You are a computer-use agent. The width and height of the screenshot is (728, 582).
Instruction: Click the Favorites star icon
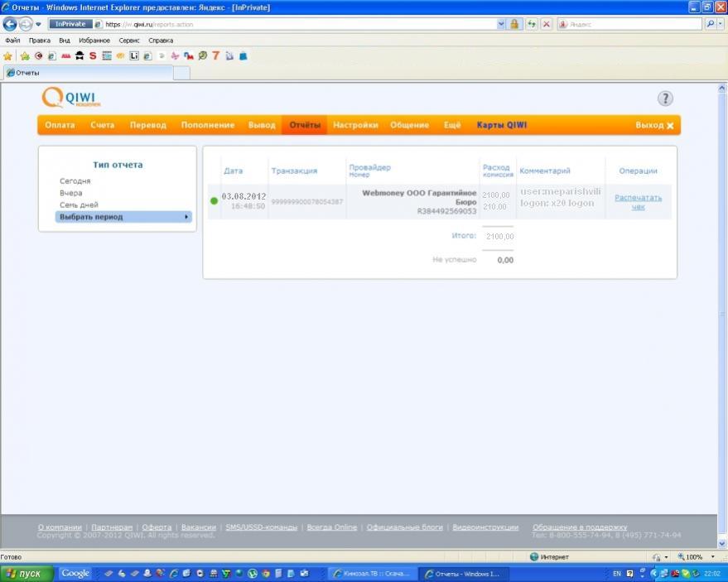(8, 56)
